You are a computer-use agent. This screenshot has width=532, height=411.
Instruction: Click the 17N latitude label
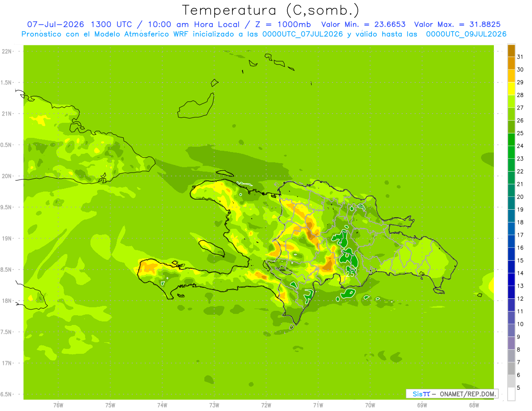(6, 363)
